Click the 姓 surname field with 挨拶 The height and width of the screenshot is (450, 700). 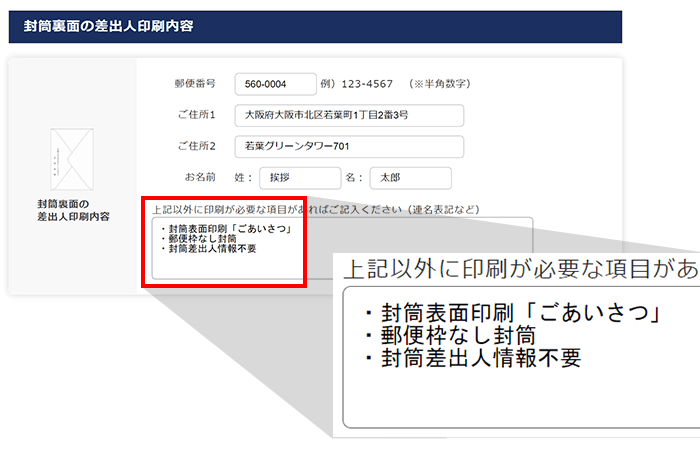tap(300, 178)
